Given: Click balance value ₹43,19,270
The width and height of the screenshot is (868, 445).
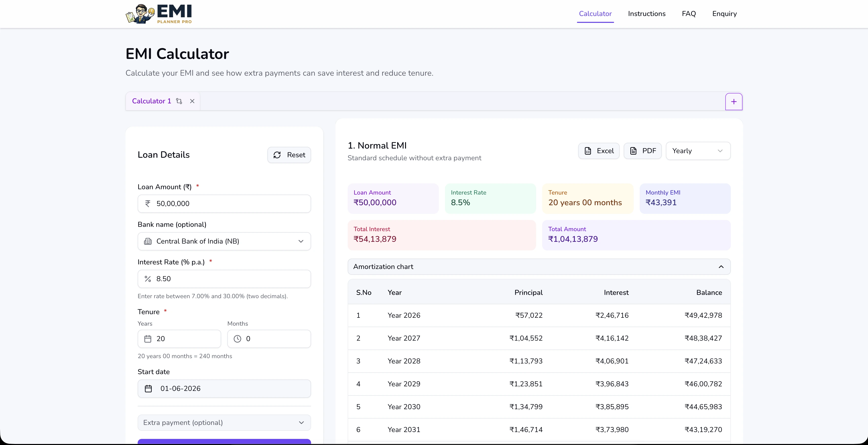Looking at the screenshot, I should coord(703,430).
